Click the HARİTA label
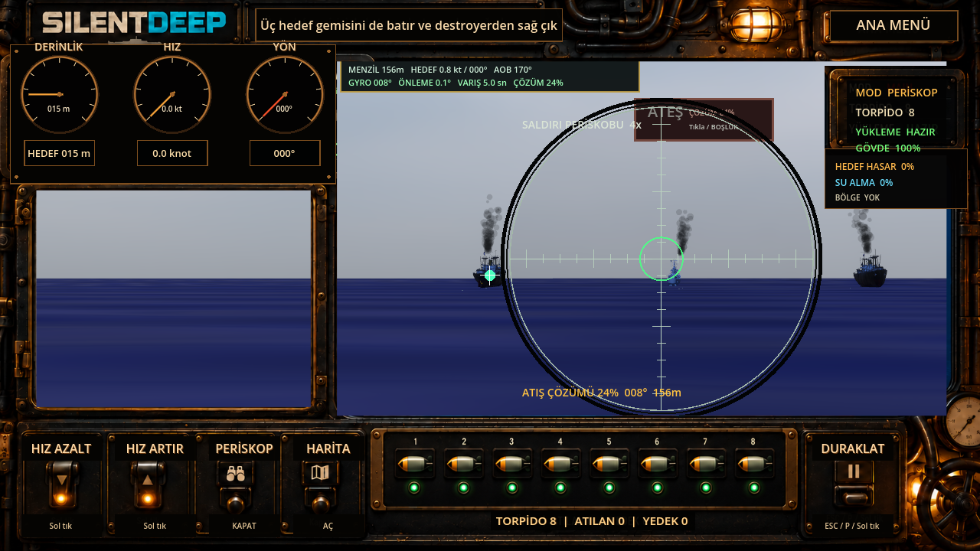 [328, 448]
